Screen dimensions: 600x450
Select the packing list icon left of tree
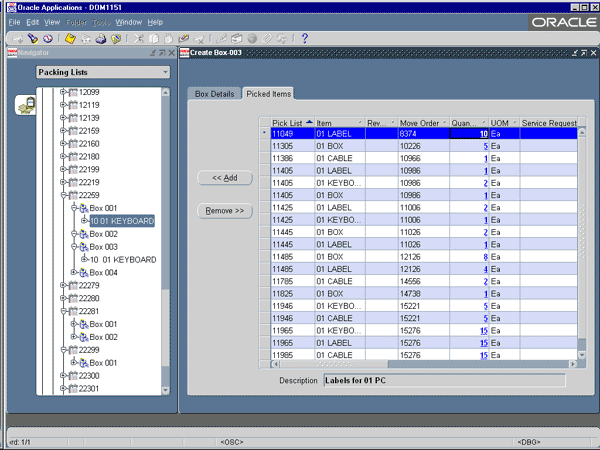coord(24,107)
